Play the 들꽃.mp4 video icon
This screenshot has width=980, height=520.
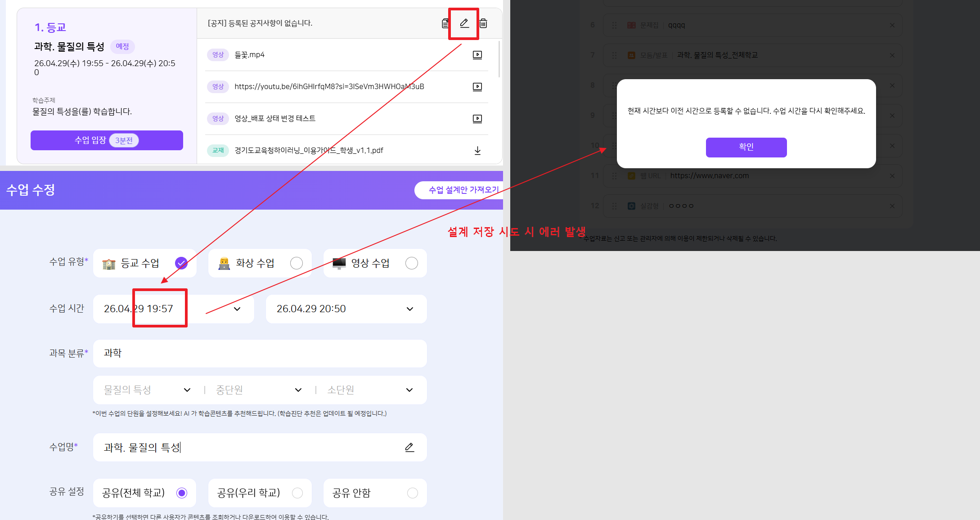pos(477,55)
